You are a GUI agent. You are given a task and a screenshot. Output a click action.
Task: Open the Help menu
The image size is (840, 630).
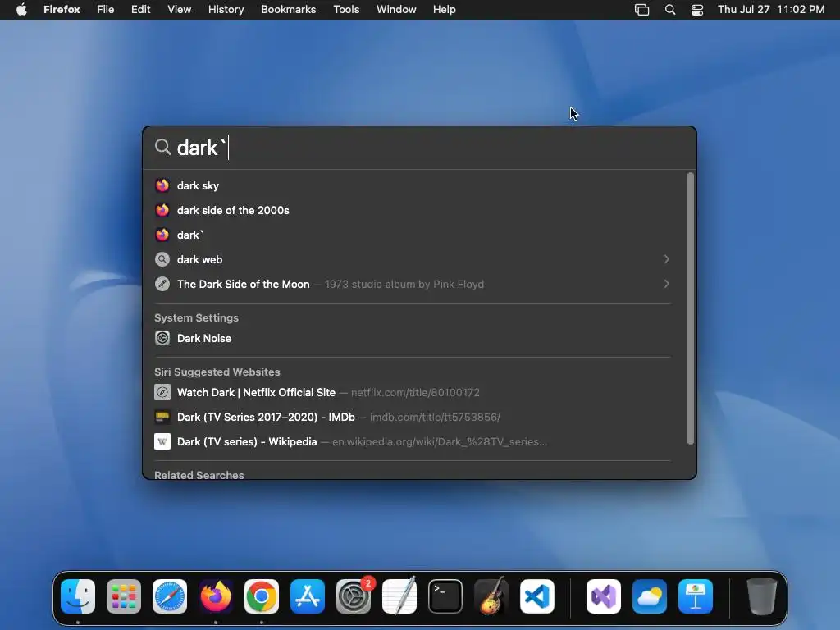click(444, 10)
